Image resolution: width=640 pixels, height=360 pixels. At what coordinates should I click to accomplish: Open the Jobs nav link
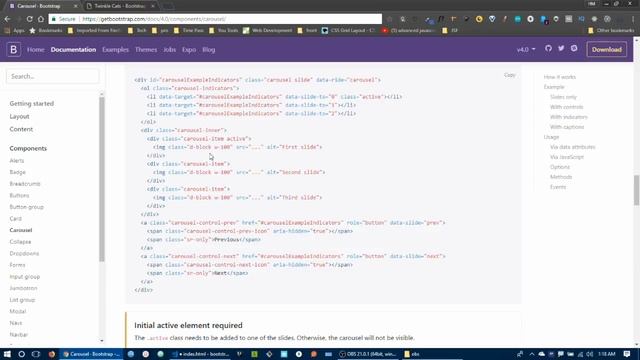point(169,49)
